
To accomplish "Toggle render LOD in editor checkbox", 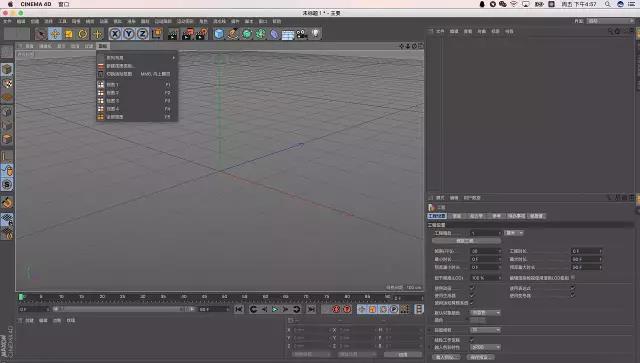I will coord(573,278).
